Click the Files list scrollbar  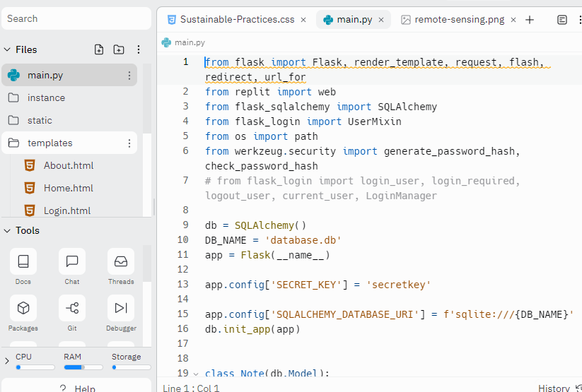(147, 98)
